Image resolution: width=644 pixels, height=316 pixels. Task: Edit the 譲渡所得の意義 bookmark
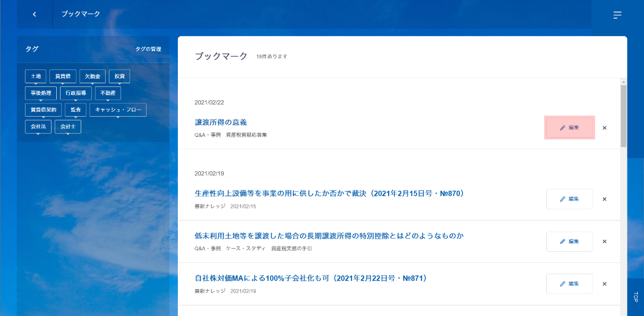point(569,128)
